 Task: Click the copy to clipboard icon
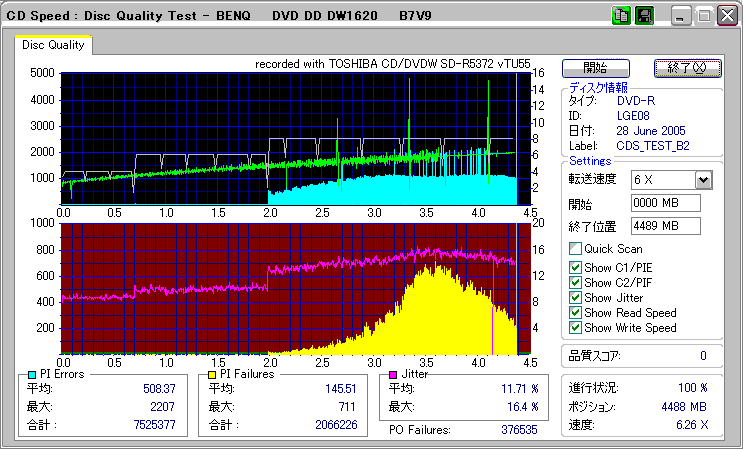tap(620, 15)
